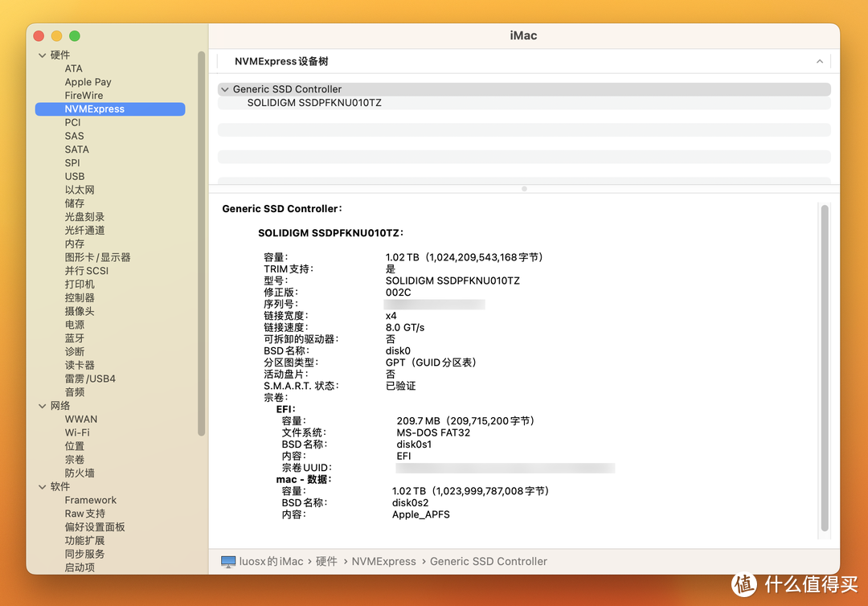Select Apple Pay in the sidebar
Viewport: 868px width, 606px height.
88,82
